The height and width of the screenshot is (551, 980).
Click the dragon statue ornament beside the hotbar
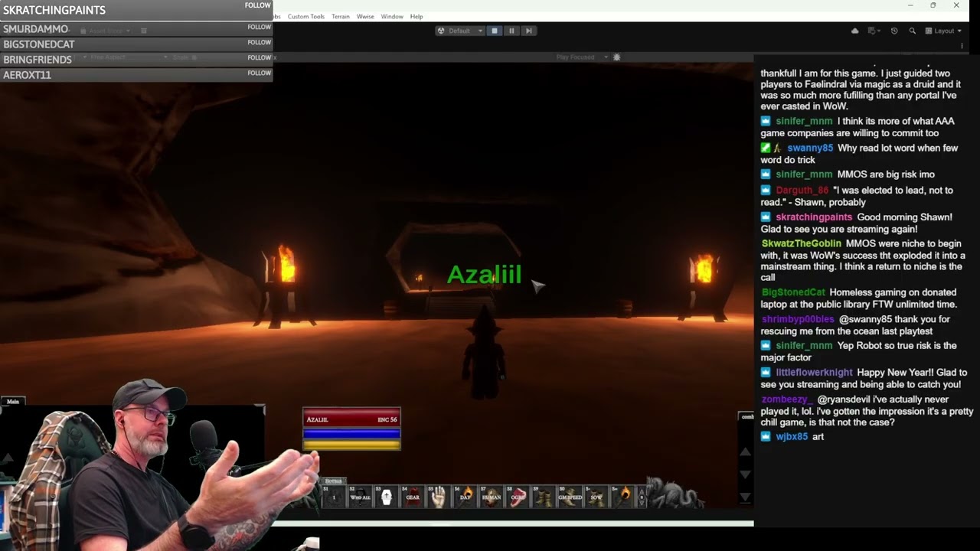pyautogui.click(x=675, y=493)
